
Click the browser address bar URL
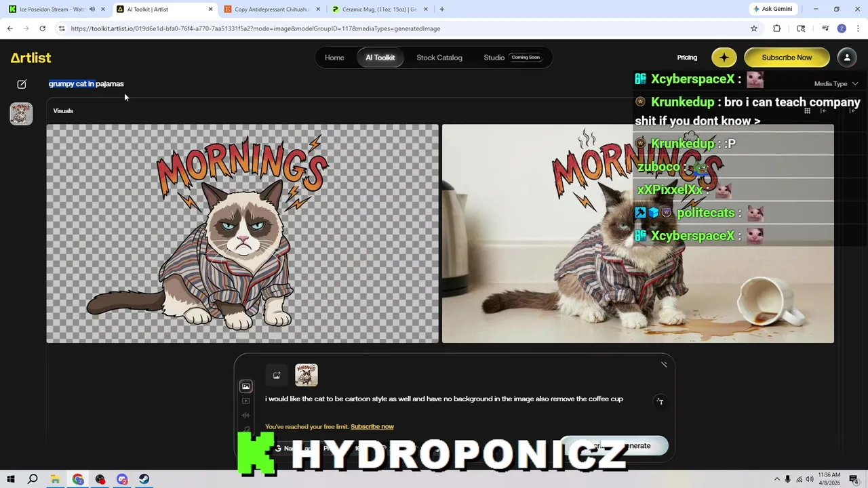point(256,28)
